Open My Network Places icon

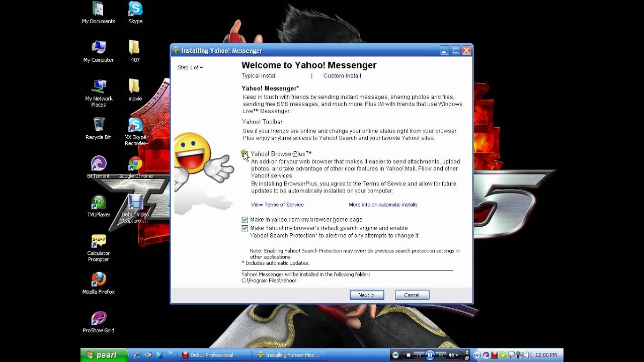(x=99, y=93)
